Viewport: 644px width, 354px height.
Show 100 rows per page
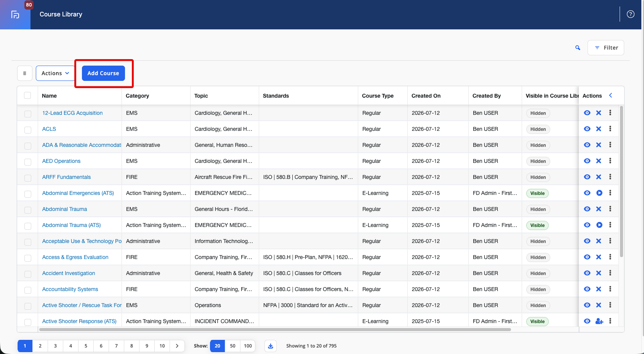[248, 346]
